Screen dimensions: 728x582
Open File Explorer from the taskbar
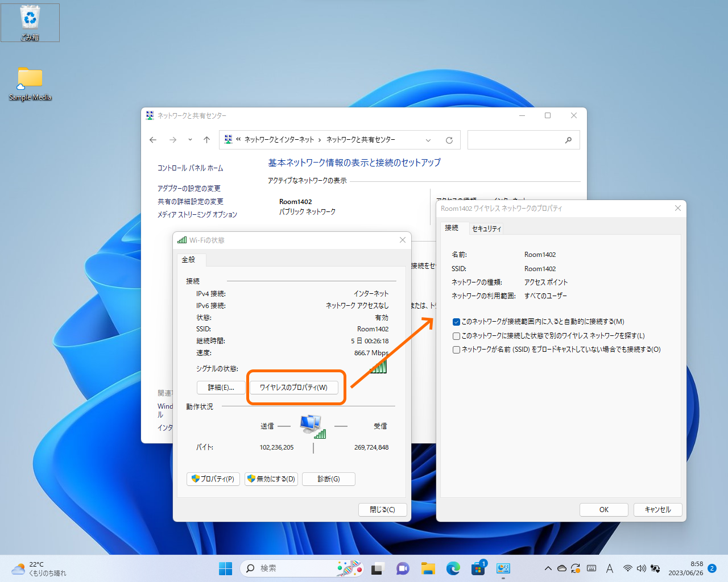point(428,568)
